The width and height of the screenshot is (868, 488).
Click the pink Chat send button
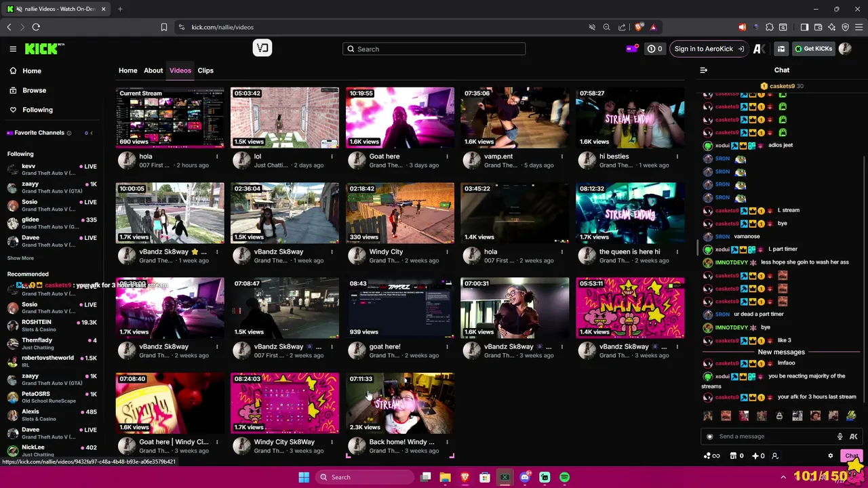851,456
